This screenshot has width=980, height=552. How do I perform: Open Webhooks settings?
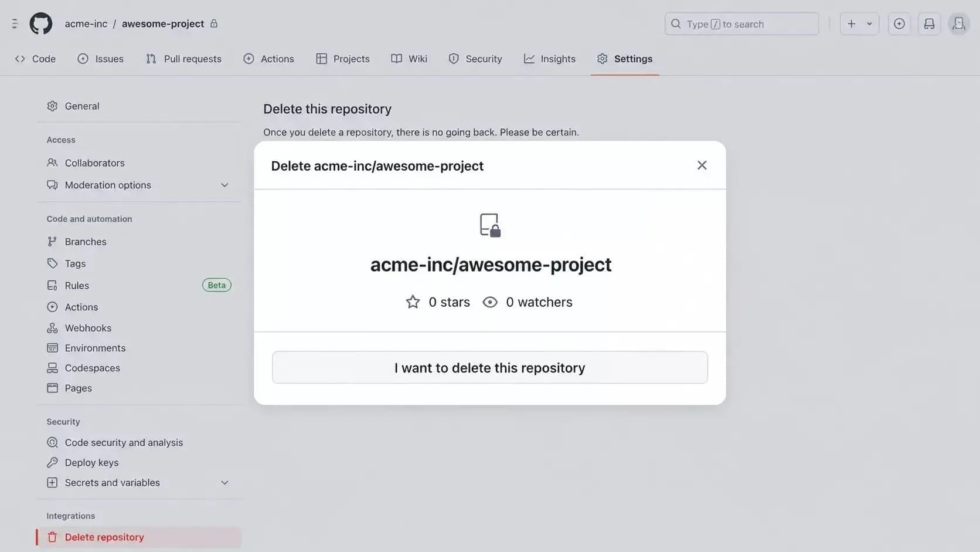139,329
